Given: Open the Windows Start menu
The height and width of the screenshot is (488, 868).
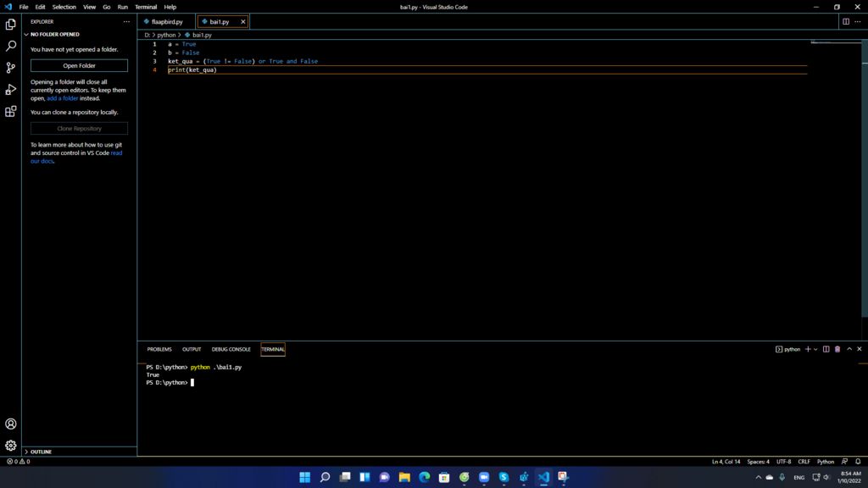Looking at the screenshot, I should (305, 477).
